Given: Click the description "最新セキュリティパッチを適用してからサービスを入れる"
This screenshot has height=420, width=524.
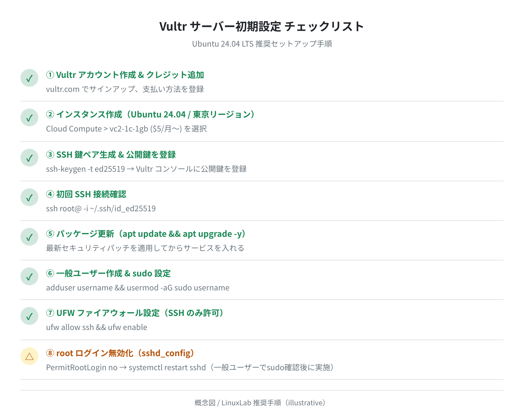Looking at the screenshot, I should (x=145, y=248).
